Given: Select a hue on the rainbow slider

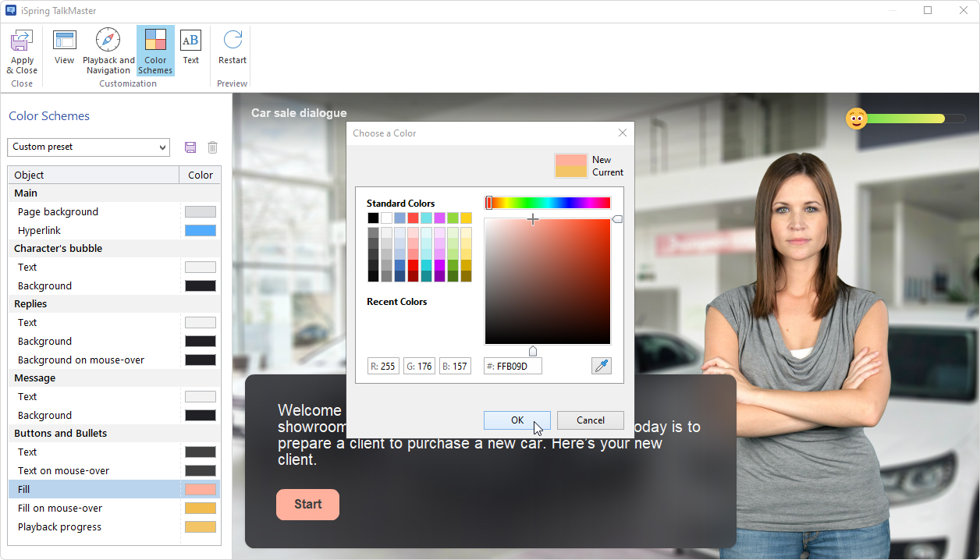Looking at the screenshot, I should 546,202.
